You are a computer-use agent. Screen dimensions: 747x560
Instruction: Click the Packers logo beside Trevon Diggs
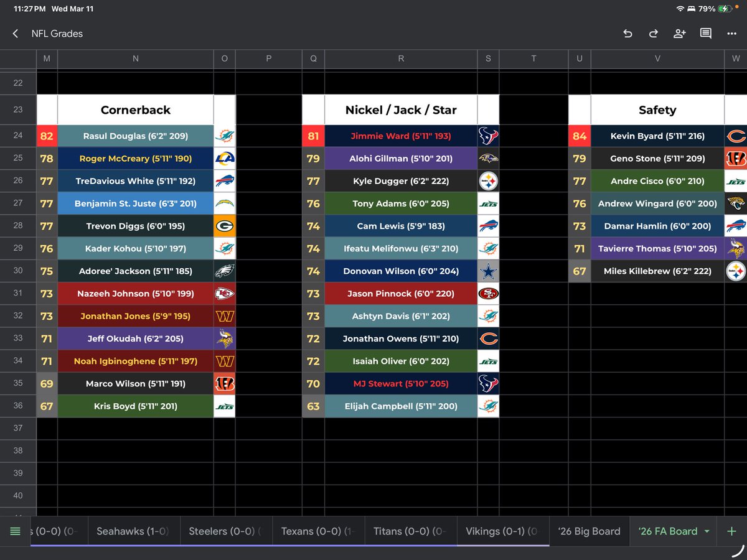coord(224,226)
